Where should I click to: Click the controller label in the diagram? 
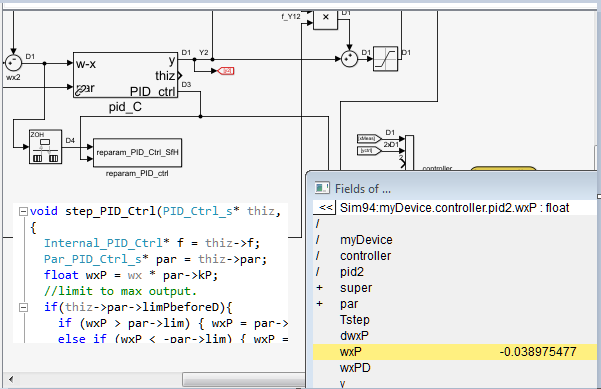click(437, 168)
